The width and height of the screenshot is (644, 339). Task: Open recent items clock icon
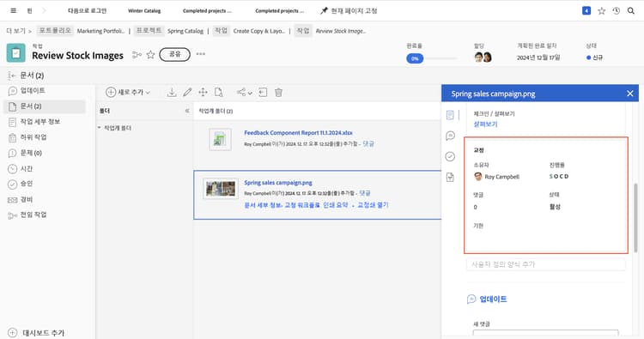pos(616,11)
